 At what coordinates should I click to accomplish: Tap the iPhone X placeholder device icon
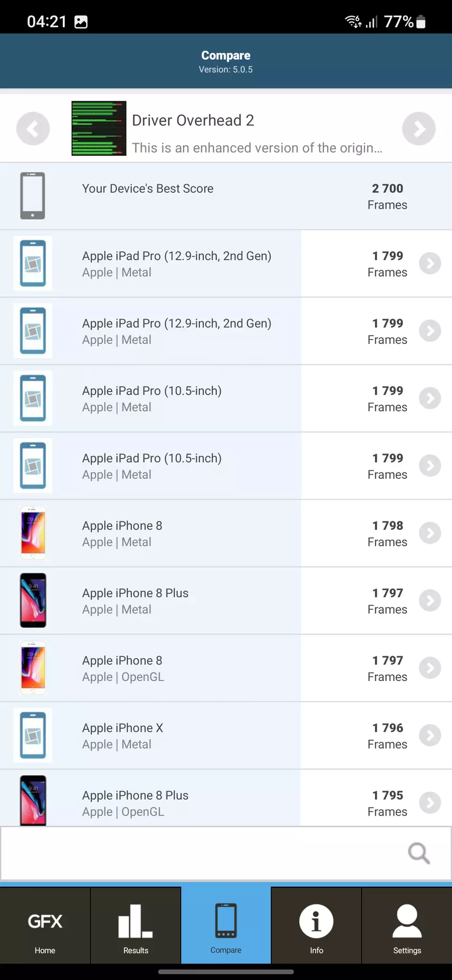click(x=33, y=735)
